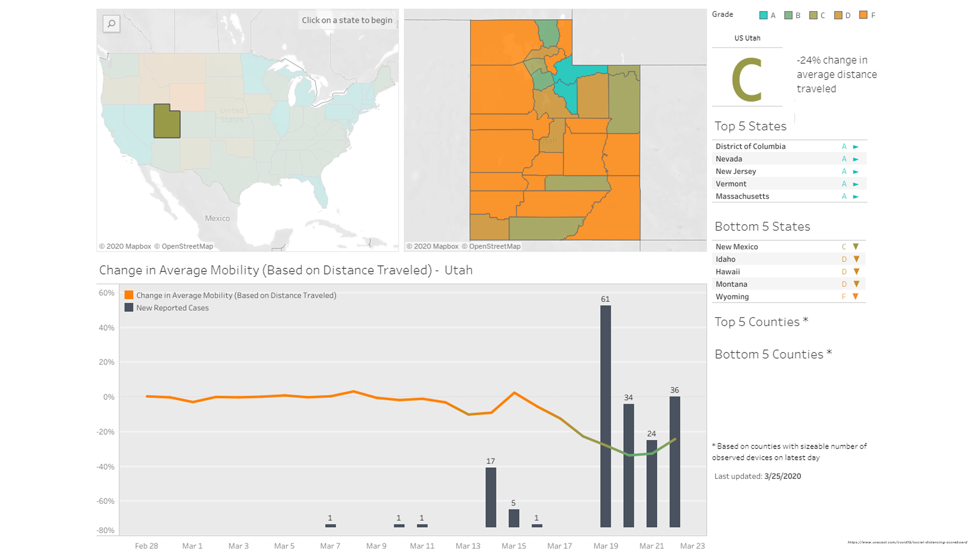980x551 pixels.
Task: Select New Jersey in Top 5 States
Action: pos(736,171)
